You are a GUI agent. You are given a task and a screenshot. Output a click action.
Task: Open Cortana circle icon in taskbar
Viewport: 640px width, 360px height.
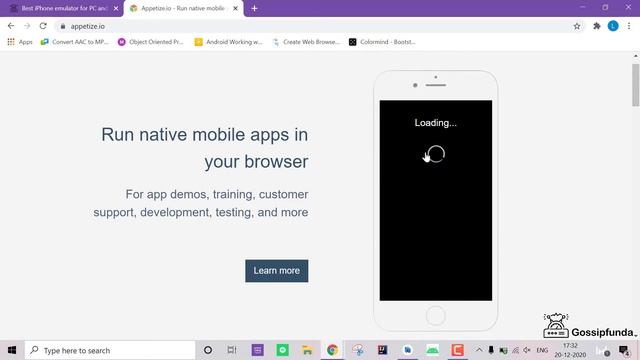pos(208,350)
